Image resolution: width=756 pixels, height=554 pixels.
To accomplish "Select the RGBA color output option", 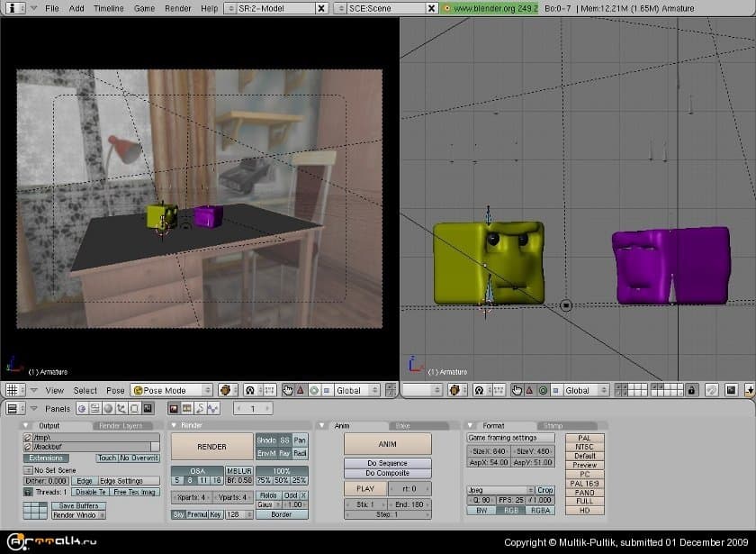I will [x=540, y=510].
